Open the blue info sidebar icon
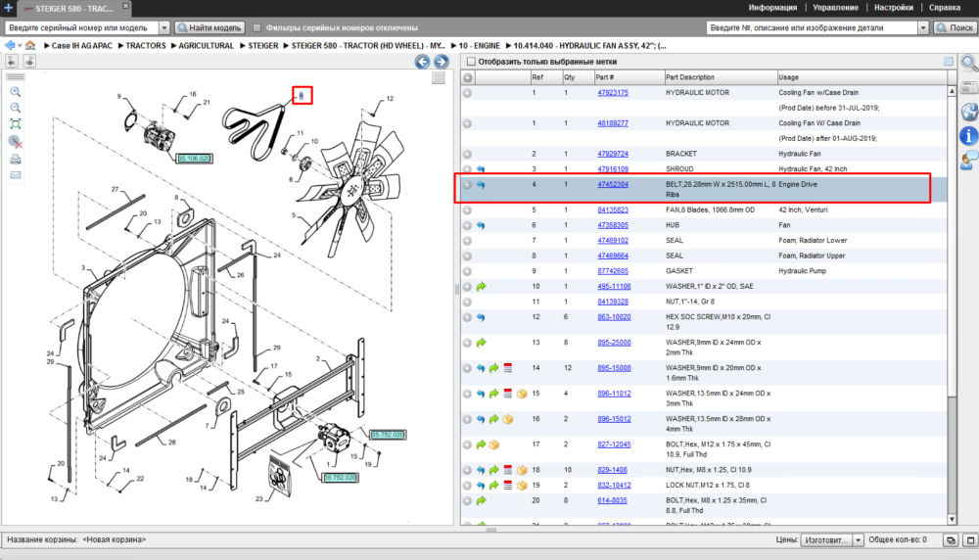979x560 pixels. pos(969,135)
